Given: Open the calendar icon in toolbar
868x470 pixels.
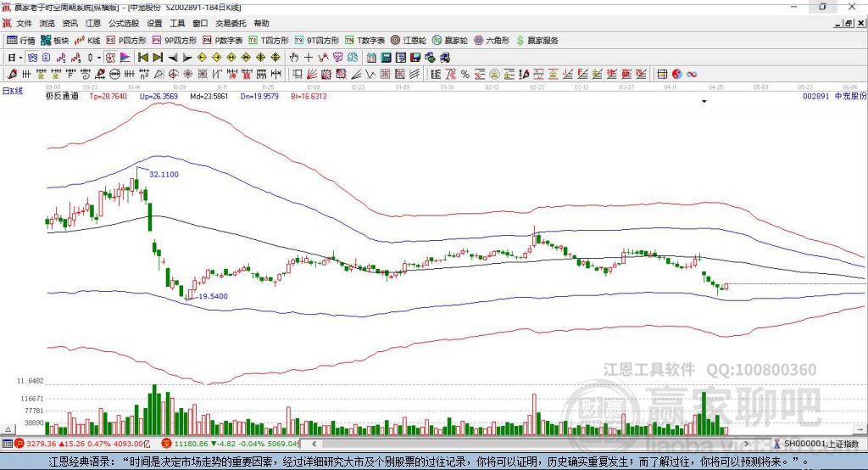Looking at the screenshot, I should pos(371,58).
